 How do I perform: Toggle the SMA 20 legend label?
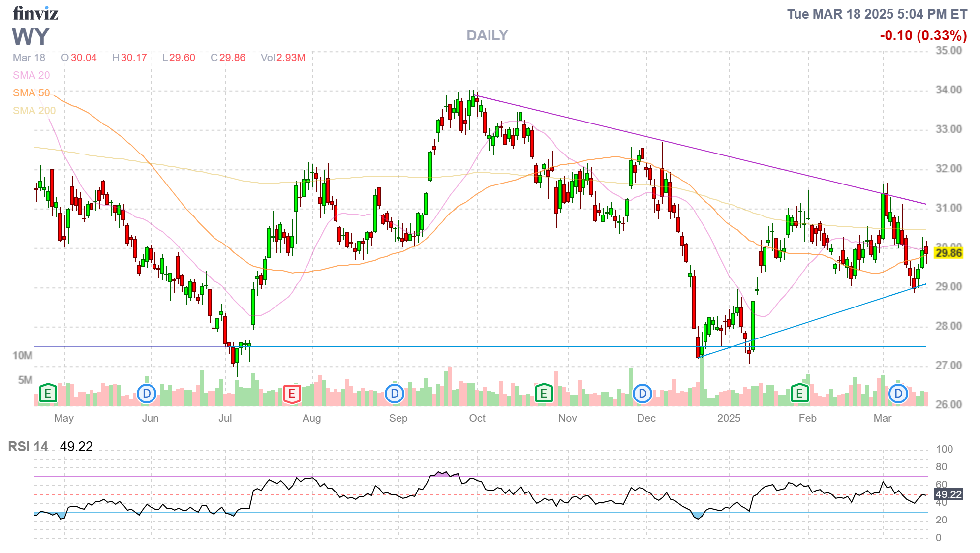[x=31, y=75]
